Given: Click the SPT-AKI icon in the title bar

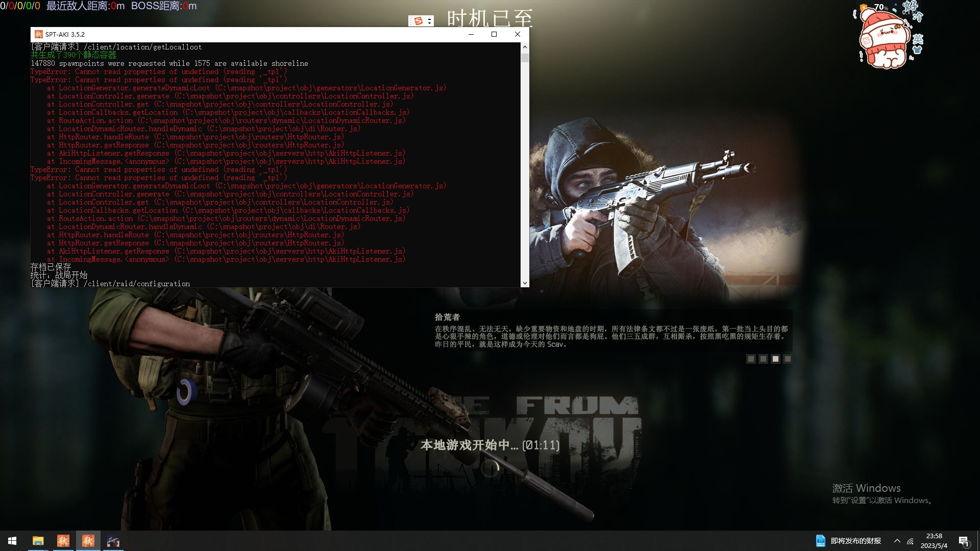Looking at the screenshot, I should click(x=38, y=34).
